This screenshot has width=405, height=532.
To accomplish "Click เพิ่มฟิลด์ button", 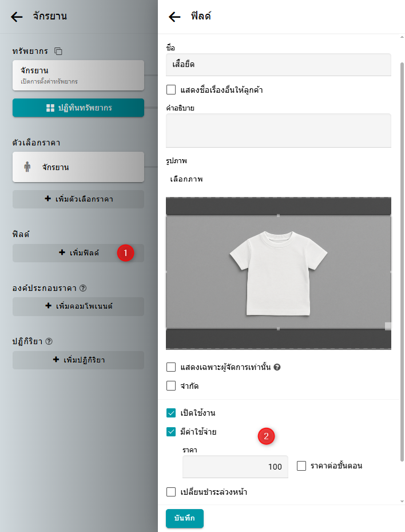I will pyautogui.click(x=78, y=253).
